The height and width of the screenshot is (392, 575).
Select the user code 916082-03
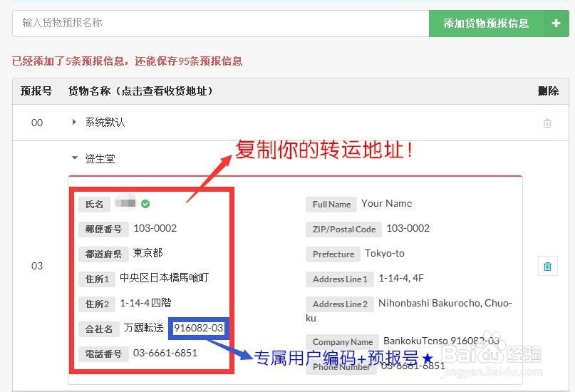pyautogui.click(x=198, y=328)
